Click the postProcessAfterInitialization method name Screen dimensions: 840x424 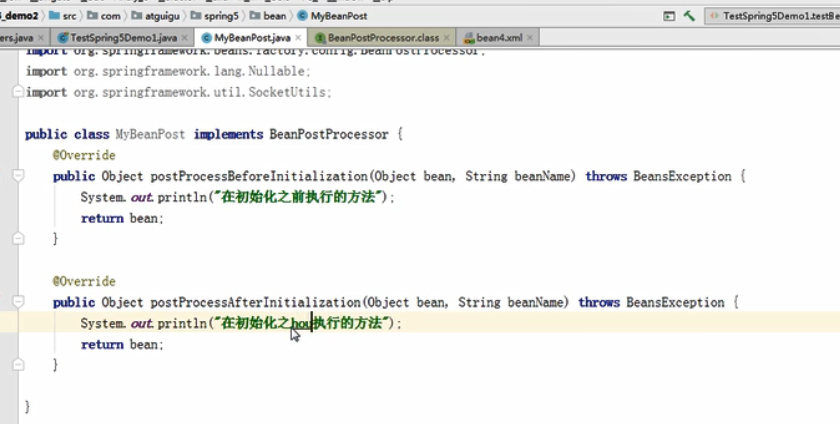click(256, 302)
